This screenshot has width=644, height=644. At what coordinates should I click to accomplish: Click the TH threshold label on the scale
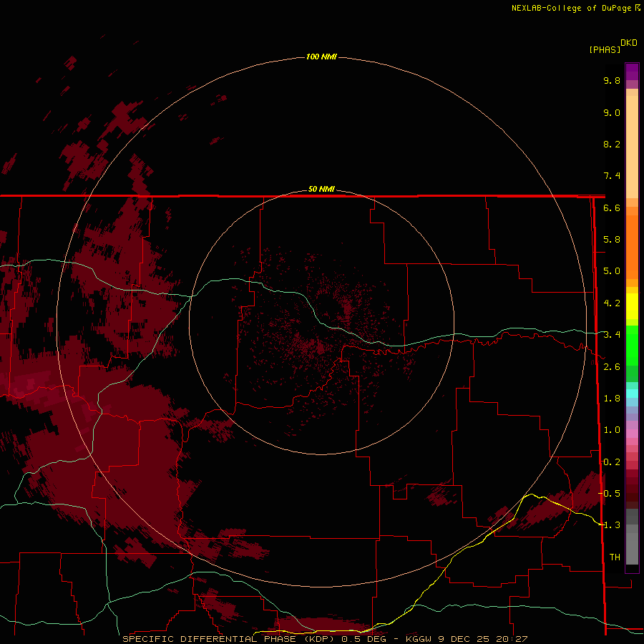click(x=615, y=557)
